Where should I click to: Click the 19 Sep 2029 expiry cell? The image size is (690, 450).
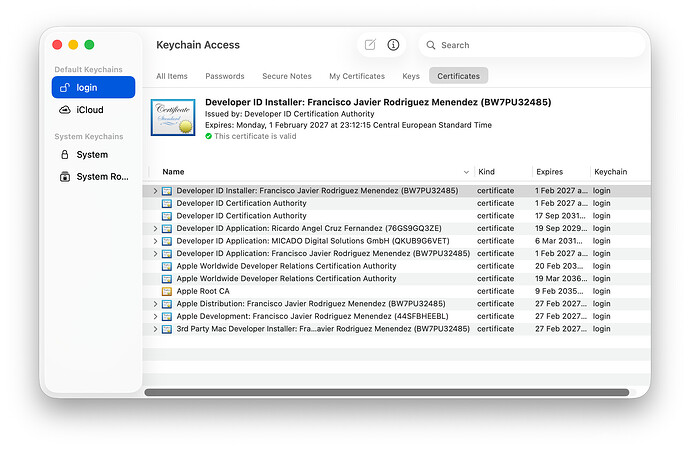(561, 228)
